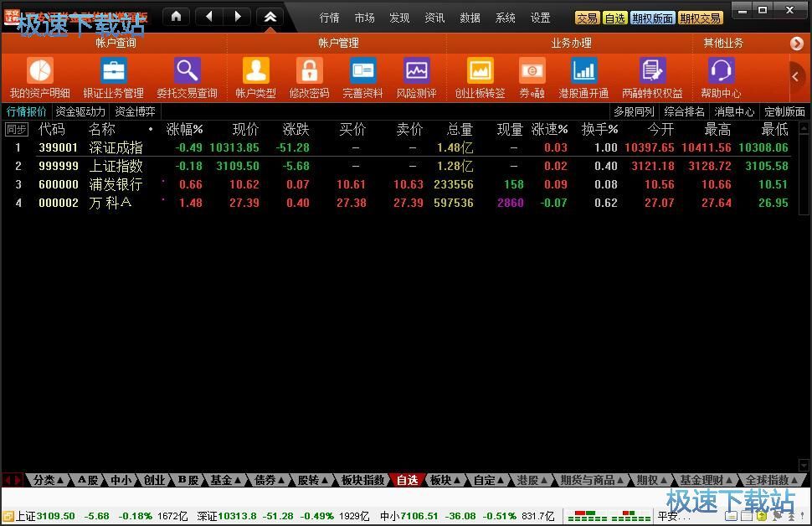This screenshot has width=812, height=526.
Task: Open the 行情 menu
Action: [329, 18]
